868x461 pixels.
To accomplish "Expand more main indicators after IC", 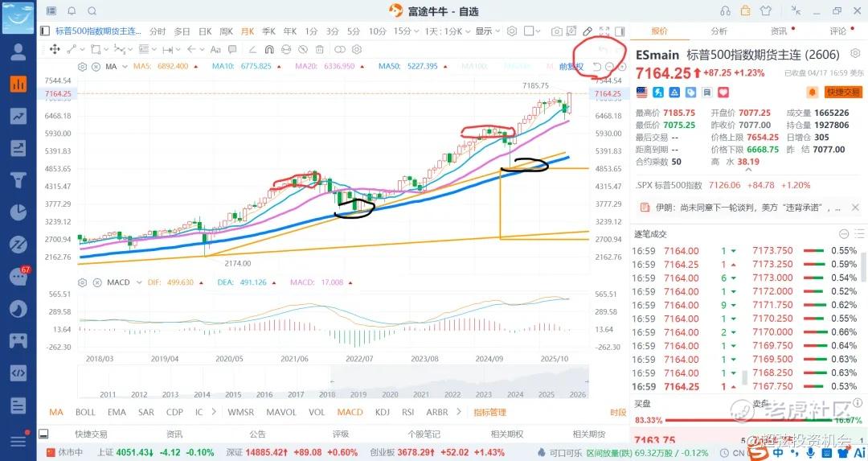I will tap(214, 412).
